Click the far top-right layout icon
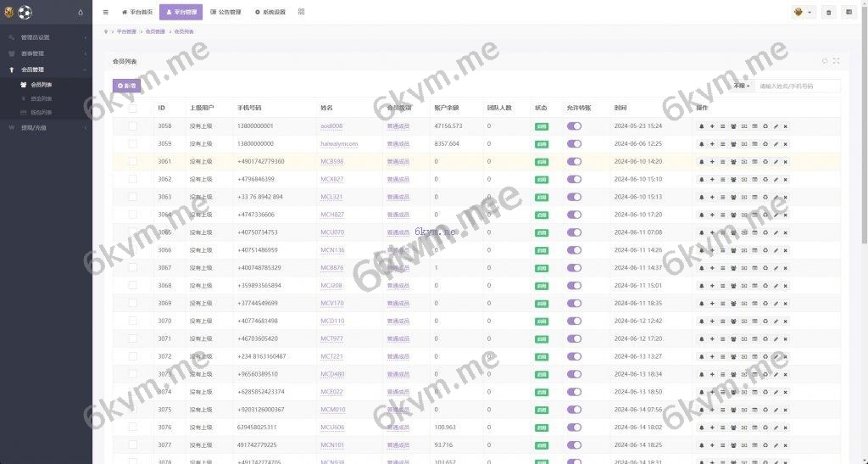868x464 pixels. [849, 12]
